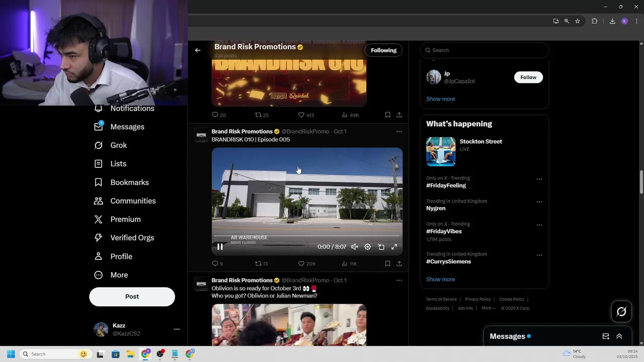644x362 pixels.
Task: Follow Jp @JpCapalot
Action: click(x=528, y=77)
